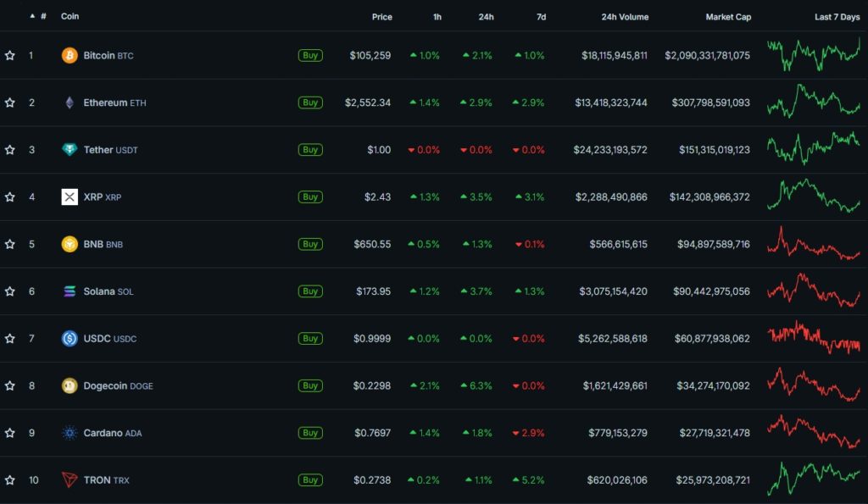This screenshot has width=868, height=504.
Task: Sort by the Price column header
Action: [x=381, y=17]
